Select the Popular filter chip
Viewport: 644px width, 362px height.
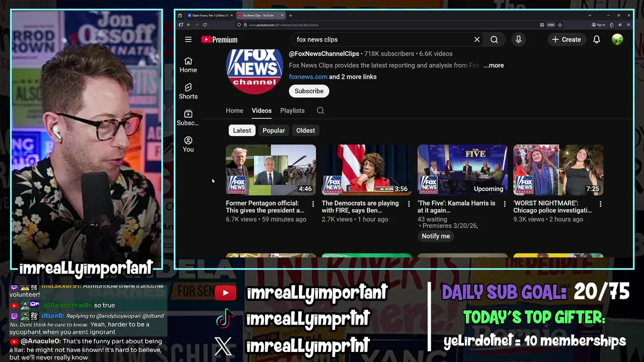[x=274, y=130]
